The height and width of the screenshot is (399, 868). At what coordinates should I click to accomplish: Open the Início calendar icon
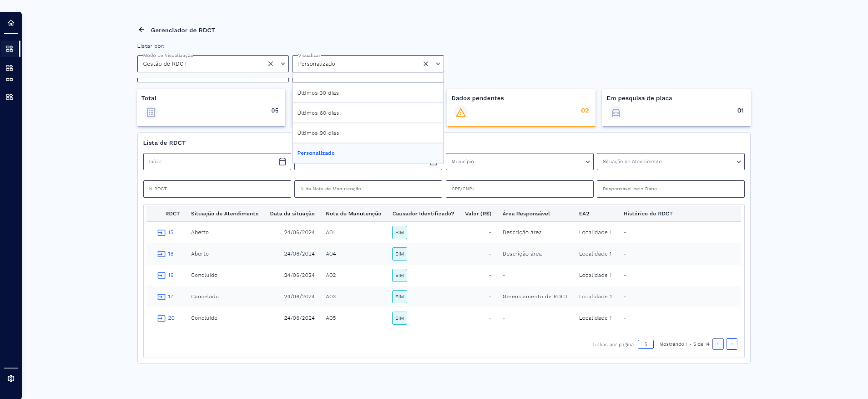point(282,161)
